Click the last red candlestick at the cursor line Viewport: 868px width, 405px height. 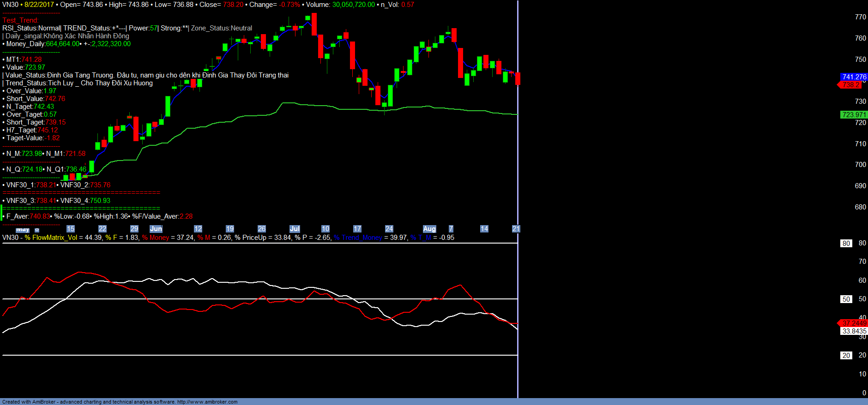[x=518, y=78]
